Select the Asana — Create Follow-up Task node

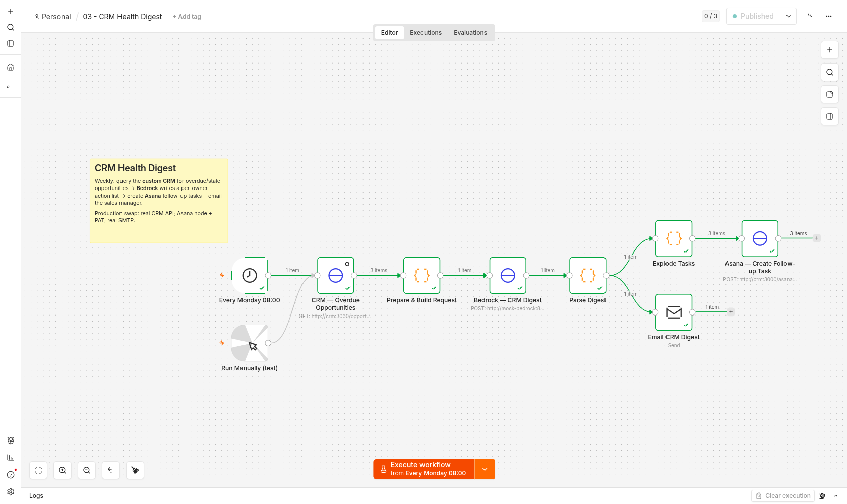tap(760, 238)
